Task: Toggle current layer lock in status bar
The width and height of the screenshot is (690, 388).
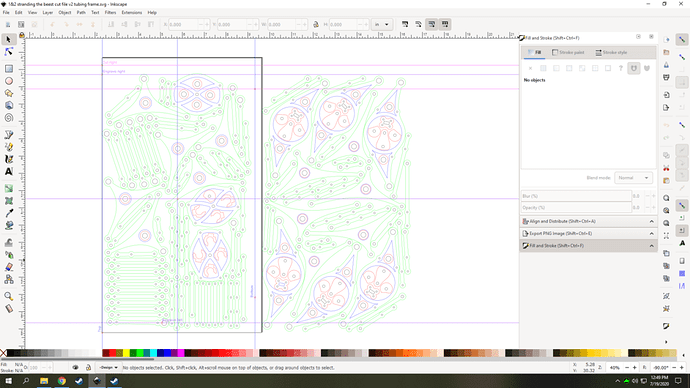Action: tap(88, 367)
